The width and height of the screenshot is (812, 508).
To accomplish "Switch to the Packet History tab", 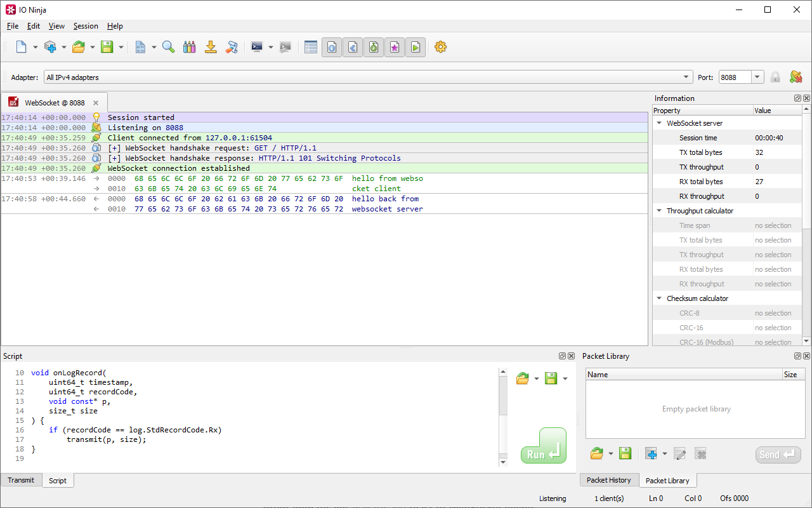I will [x=609, y=480].
